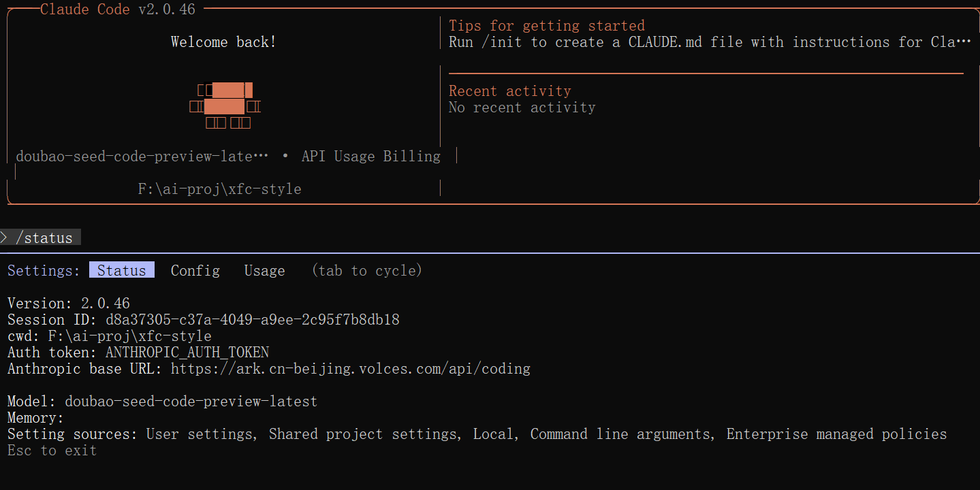This screenshot has height=490, width=980.
Task: Select the Claude Code ASCII art logo
Action: click(225, 105)
